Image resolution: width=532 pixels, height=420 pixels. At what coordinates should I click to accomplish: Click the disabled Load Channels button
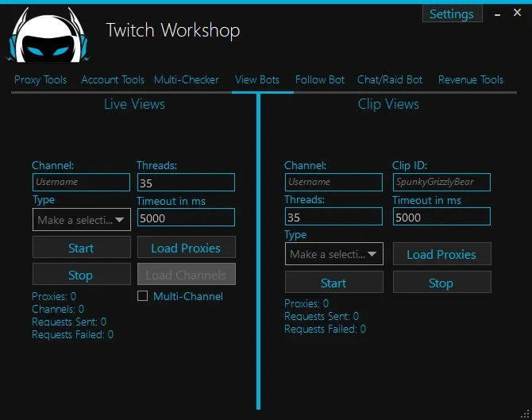(187, 275)
